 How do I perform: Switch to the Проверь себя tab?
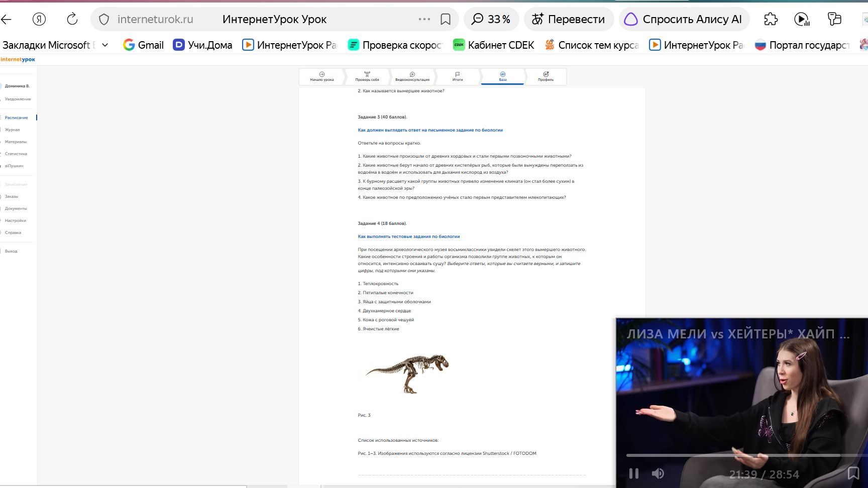(367, 77)
